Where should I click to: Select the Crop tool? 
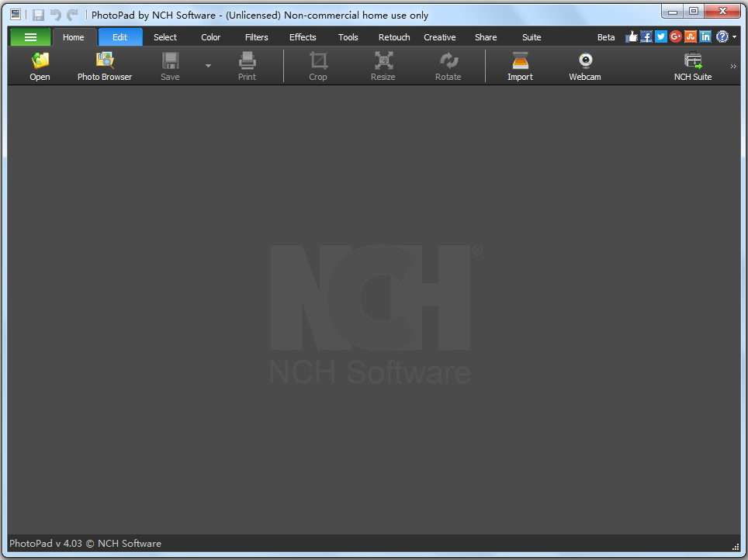coord(318,66)
